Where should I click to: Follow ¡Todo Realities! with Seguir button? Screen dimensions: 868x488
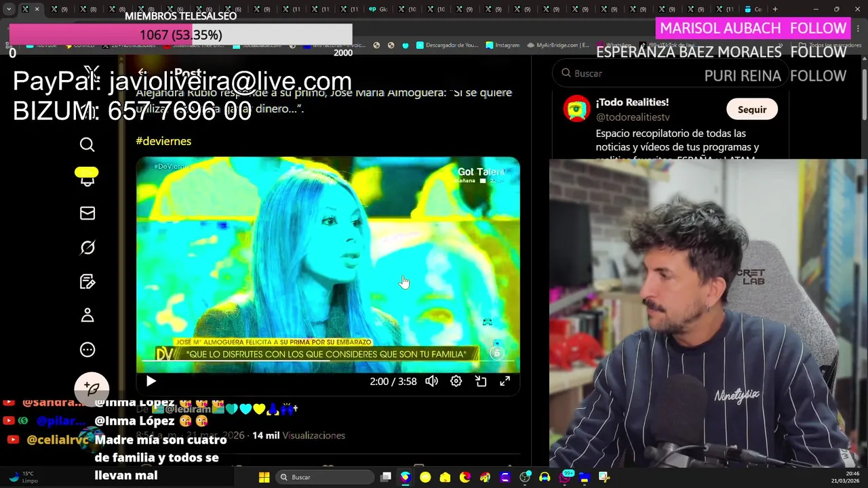tap(752, 109)
